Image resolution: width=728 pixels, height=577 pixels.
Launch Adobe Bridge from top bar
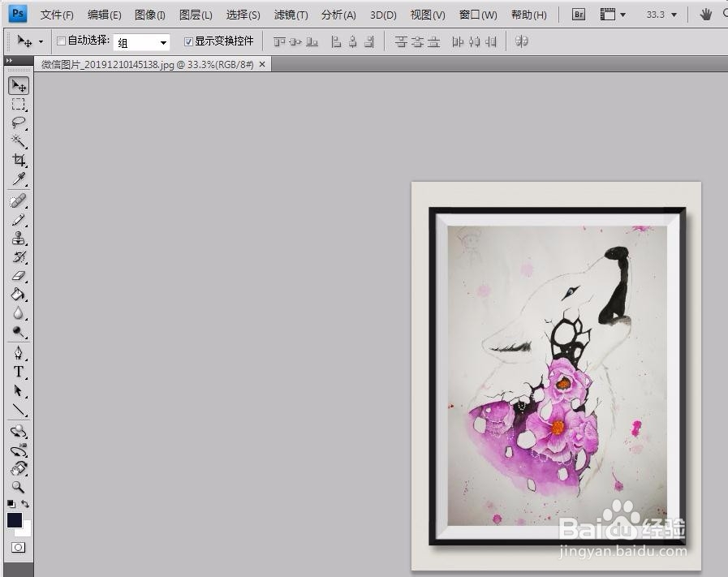pos(579,15)
